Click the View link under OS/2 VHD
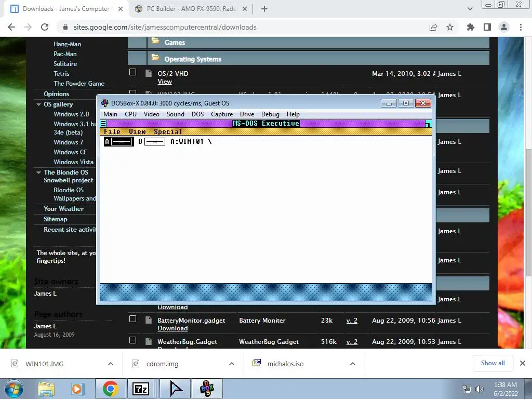The width and height of the screenshot is (532, 399). coord(165,82)
